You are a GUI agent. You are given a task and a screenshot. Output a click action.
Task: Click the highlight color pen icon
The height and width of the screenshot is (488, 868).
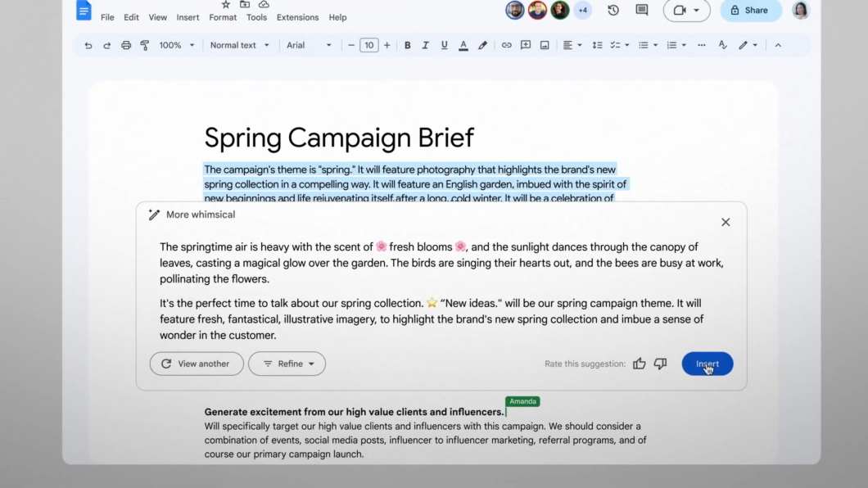482,45
